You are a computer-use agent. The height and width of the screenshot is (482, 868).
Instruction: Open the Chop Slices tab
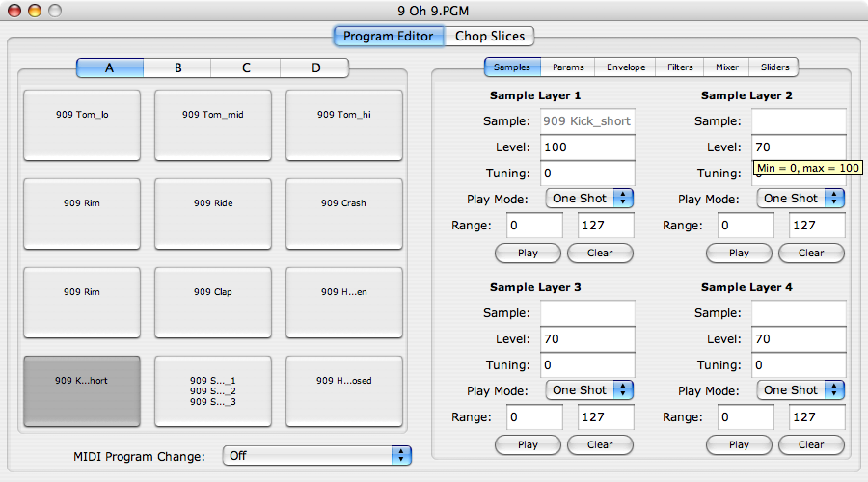(x=489, y=36)
